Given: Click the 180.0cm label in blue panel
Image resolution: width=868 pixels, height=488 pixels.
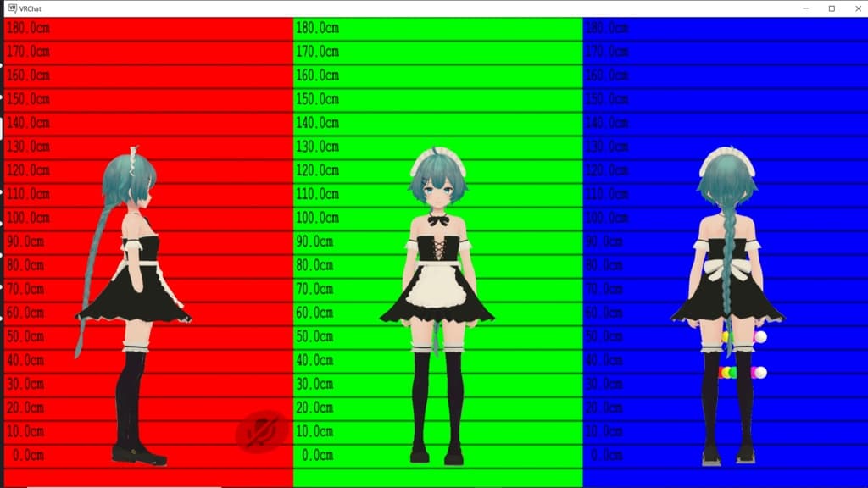Looking at the screenshot, I should (x=607, y=28).
